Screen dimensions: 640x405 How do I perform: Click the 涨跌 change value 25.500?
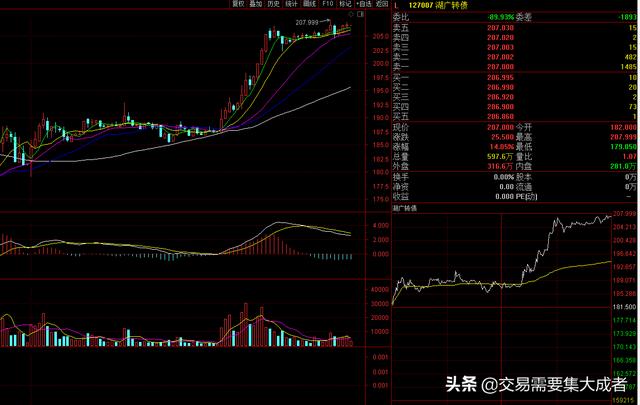[502, 137]
